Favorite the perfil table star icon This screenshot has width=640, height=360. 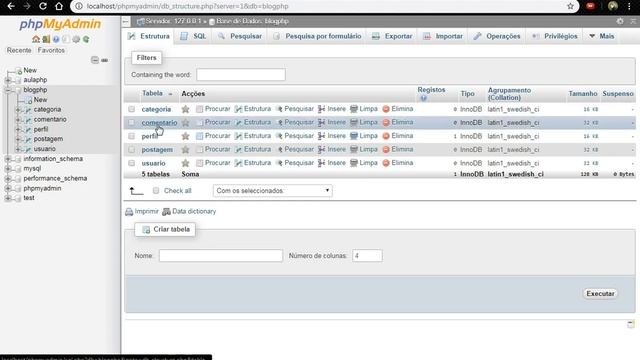(x=185, y=136)
